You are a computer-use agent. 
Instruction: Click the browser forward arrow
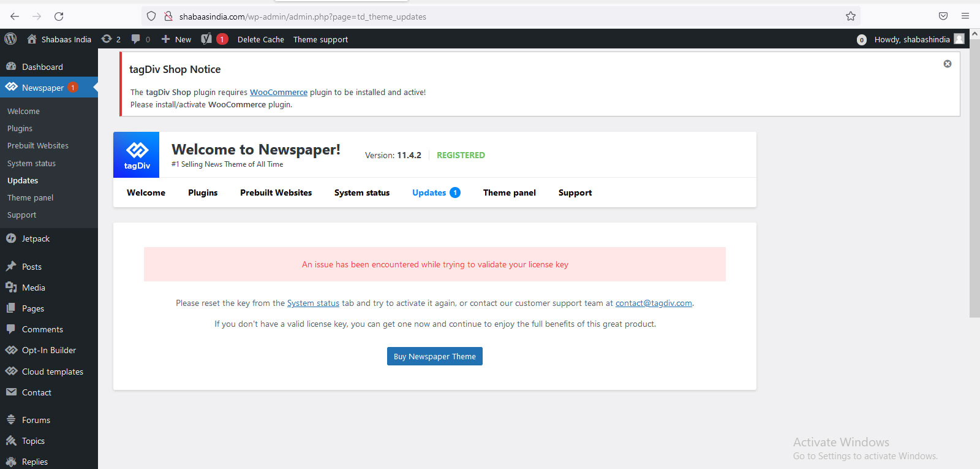pos(37,17)
